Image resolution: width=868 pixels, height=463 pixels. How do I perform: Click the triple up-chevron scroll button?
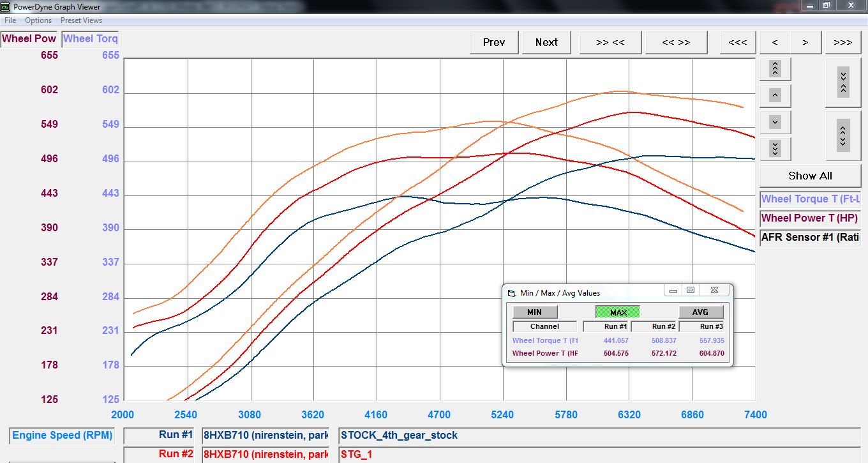click(x=775, y=68)
